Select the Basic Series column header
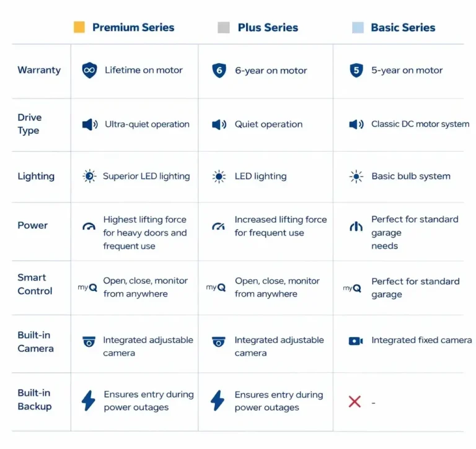Viewport: 476px width, 449px height. click(x=403, y=27)
